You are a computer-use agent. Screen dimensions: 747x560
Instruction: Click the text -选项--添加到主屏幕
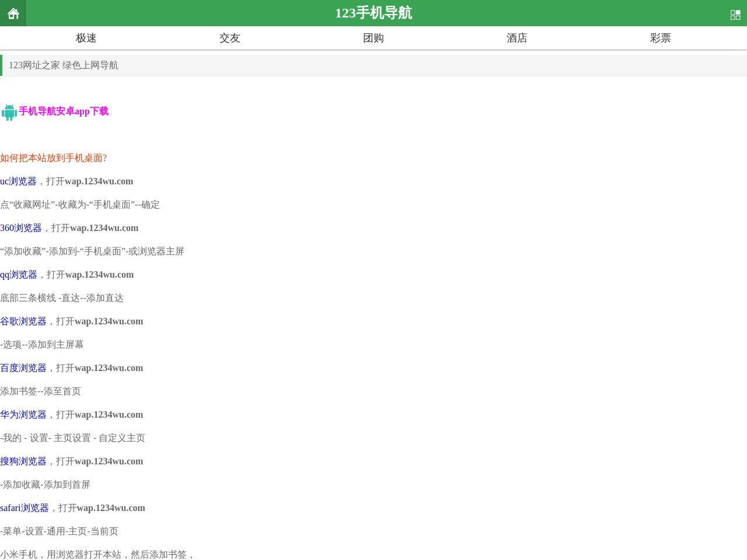(x=42, y=345)
